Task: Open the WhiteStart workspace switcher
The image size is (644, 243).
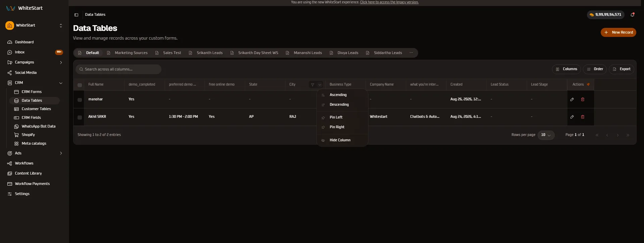Action: tap(34, 26)
